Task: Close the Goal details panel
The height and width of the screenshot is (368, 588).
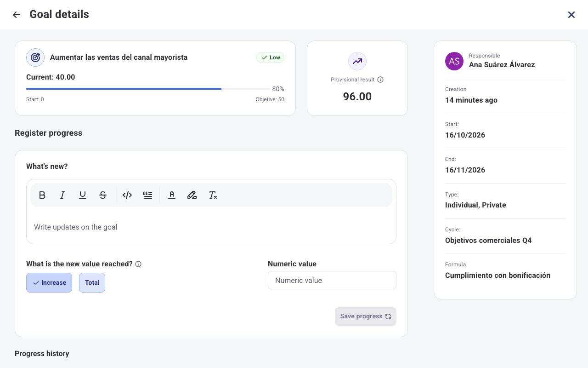Action: click(x=571, y=15)
